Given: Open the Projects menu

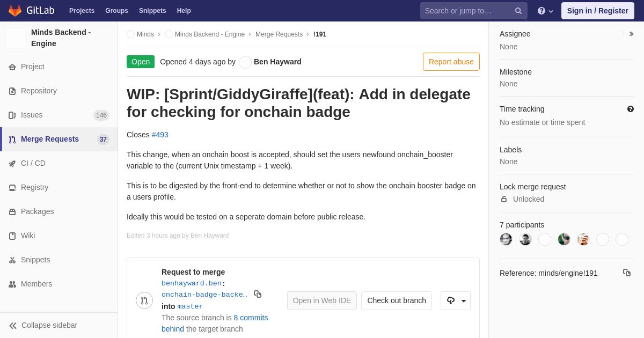Looking at the screenshot, I should pyautogui.click(x=82, y=11).
